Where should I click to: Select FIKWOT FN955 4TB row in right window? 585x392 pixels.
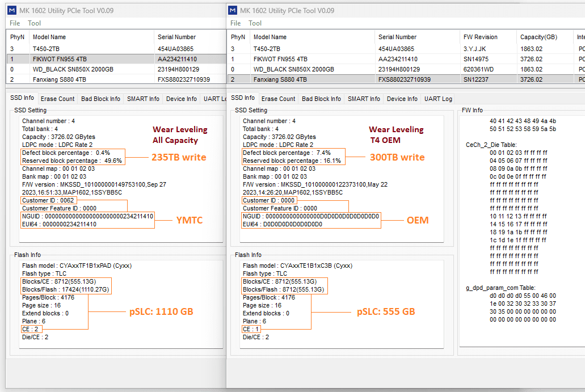pos(406,59)
